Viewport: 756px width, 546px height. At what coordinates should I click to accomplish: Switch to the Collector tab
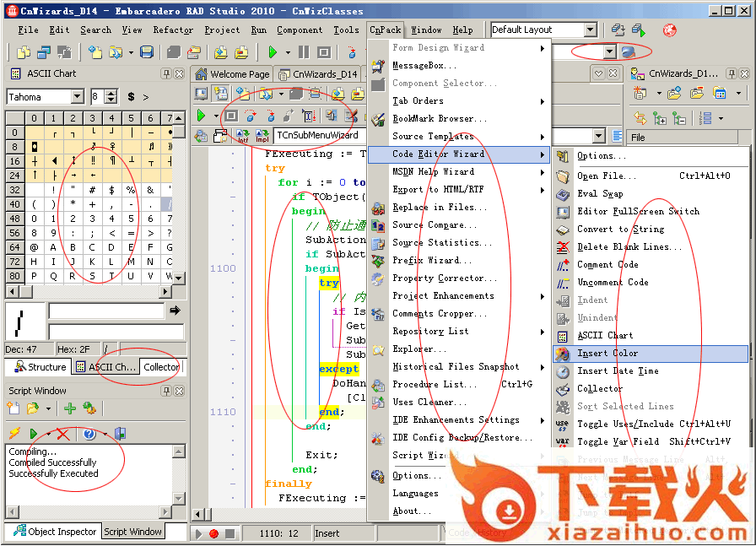tap(161, 367)
